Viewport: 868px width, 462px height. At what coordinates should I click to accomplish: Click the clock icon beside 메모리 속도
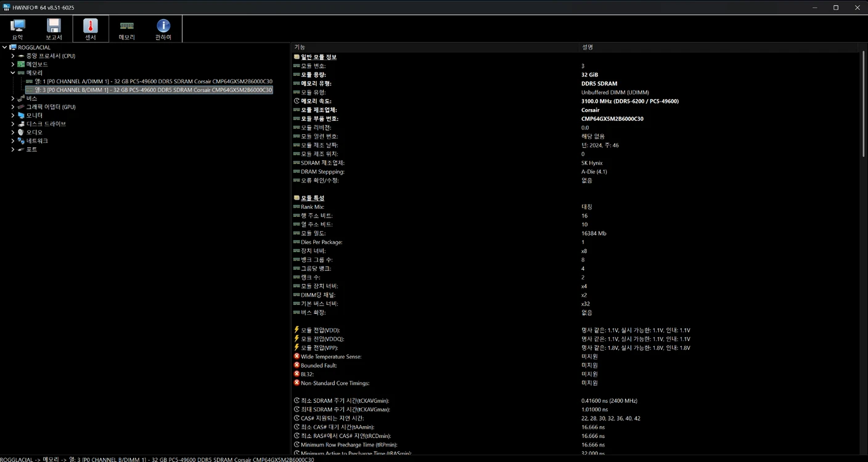click(x=297, y=101)
